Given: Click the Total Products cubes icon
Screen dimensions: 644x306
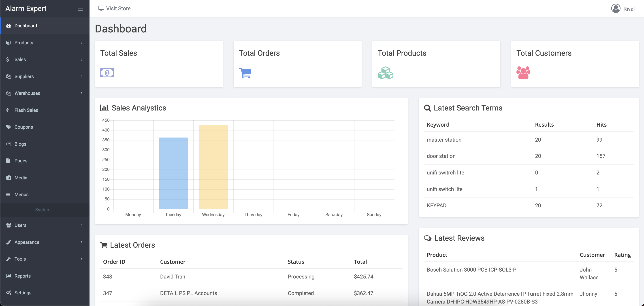Looking at the screenshot, I should 385,73.
